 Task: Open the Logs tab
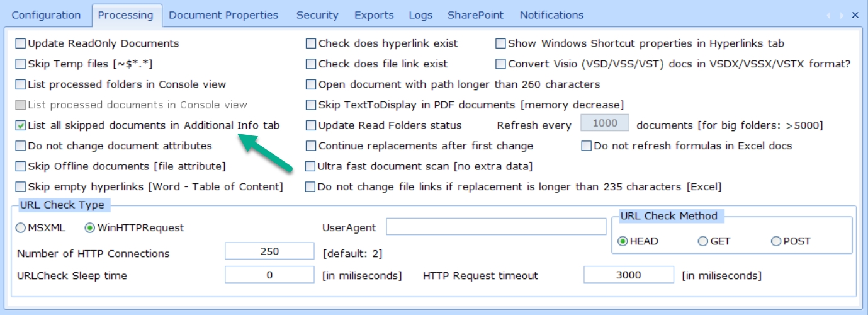tap(420, 15)
